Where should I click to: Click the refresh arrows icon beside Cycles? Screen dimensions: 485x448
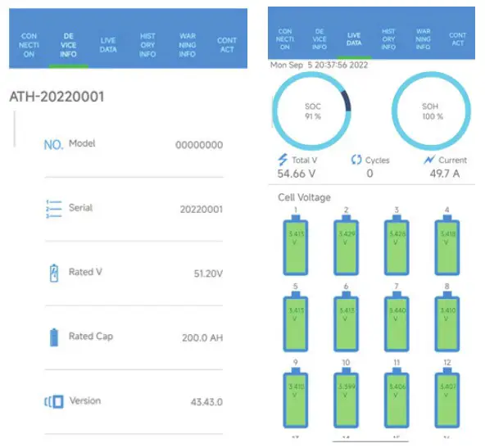[x=356, y=160]
